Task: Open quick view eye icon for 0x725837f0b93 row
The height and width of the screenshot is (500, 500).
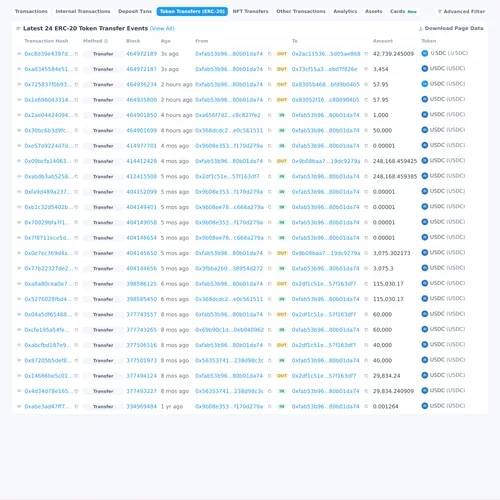Action: click(19, 84)
